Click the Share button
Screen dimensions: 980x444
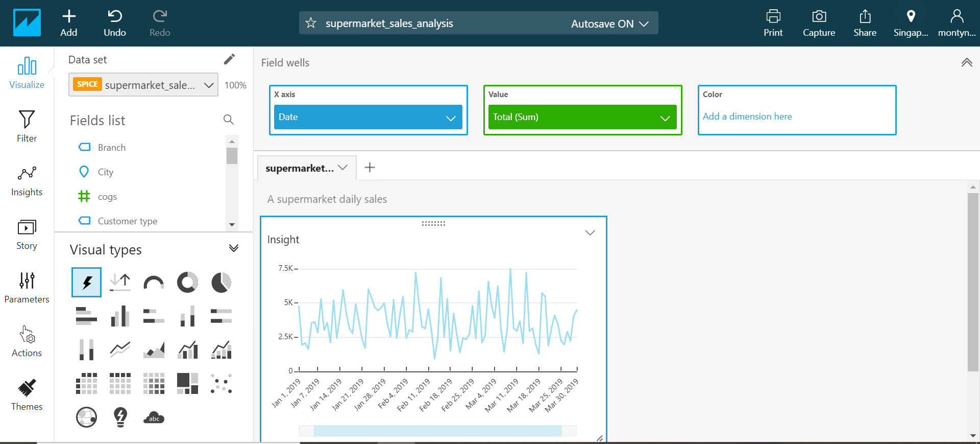[865, 23]
